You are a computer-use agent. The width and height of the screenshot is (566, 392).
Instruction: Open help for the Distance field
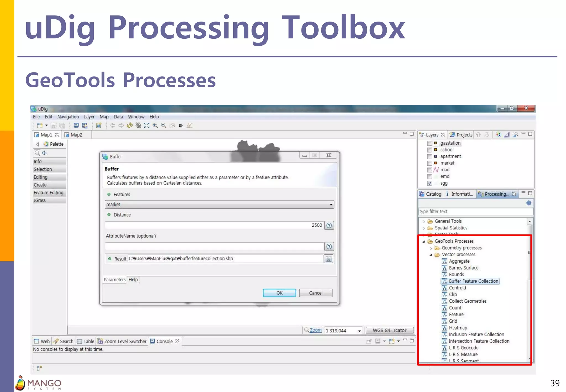(x=329, y=225)
